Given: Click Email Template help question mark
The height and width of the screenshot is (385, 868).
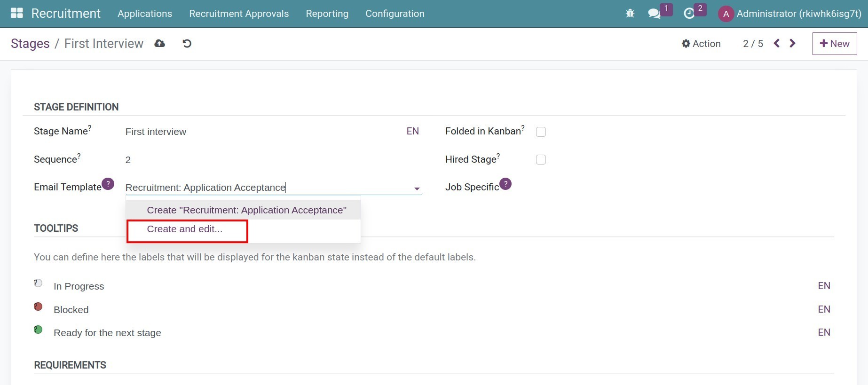Looking at the screenshot, I should pos(108,184).
